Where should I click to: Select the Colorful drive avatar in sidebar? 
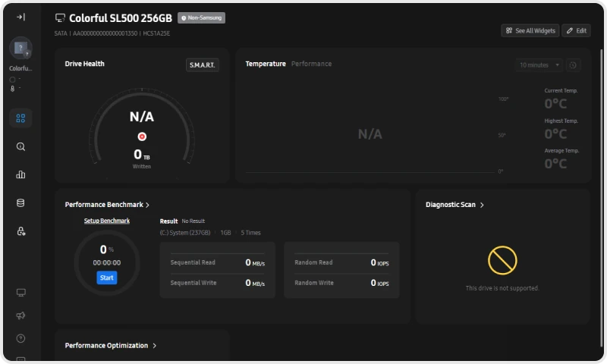(20, 48)
